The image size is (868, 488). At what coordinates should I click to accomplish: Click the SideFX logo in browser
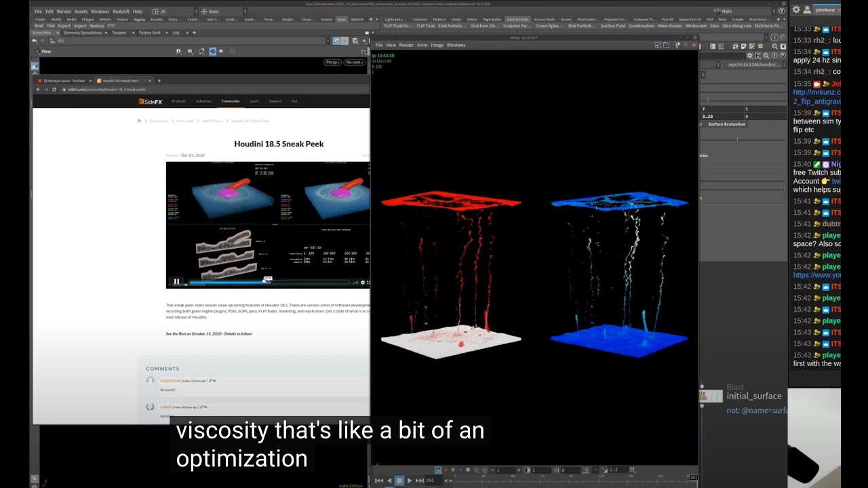(x=151, y=101)
